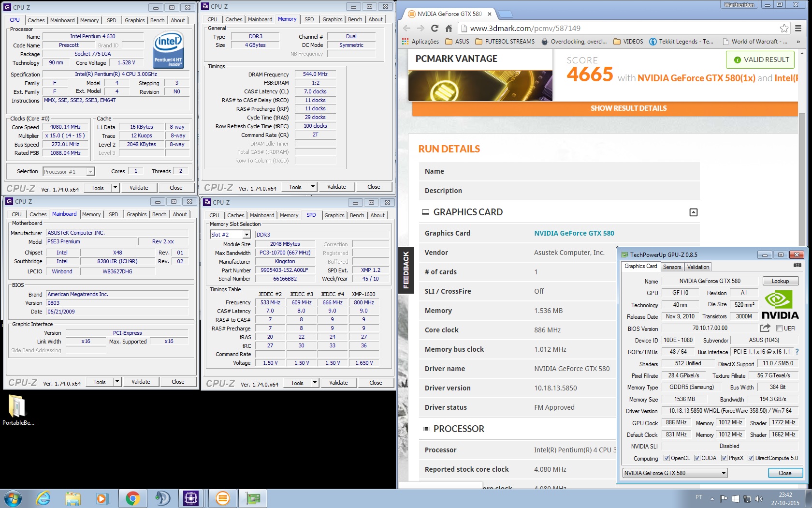812x508 pixels.
Task: Open the Slot #2 memory slot dropdown
Action: coord(230,235)
